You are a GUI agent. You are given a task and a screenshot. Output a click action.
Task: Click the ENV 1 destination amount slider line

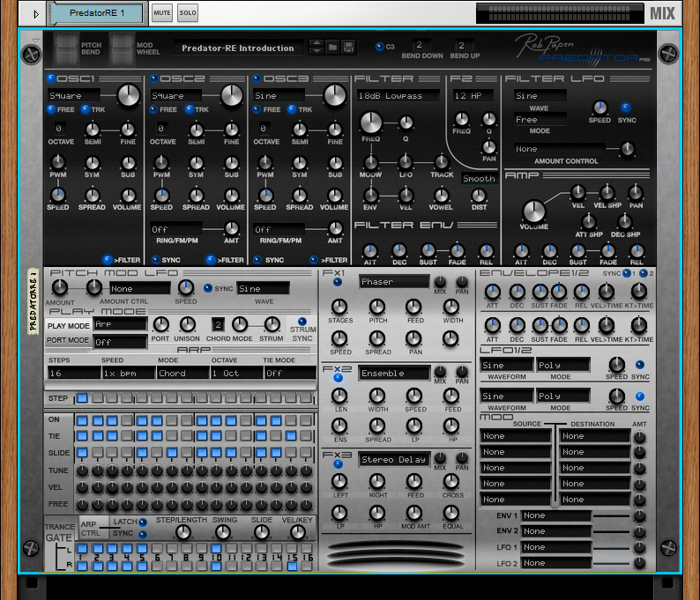click(611, 515)
